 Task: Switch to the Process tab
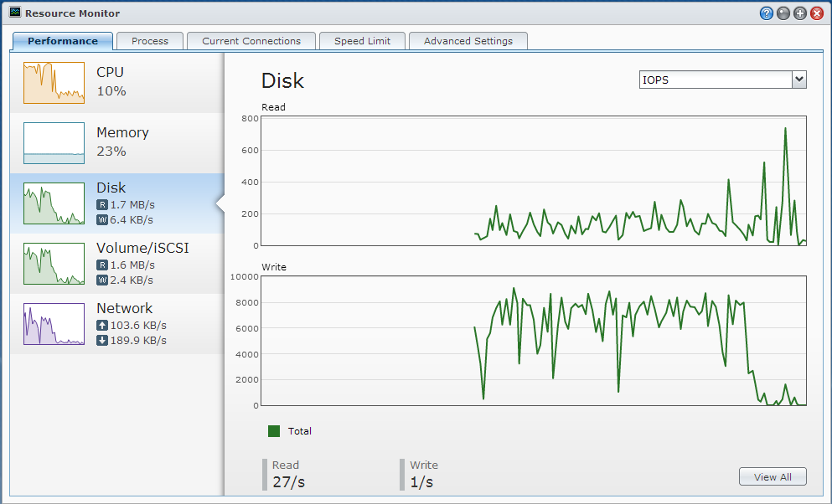[150, 41]
